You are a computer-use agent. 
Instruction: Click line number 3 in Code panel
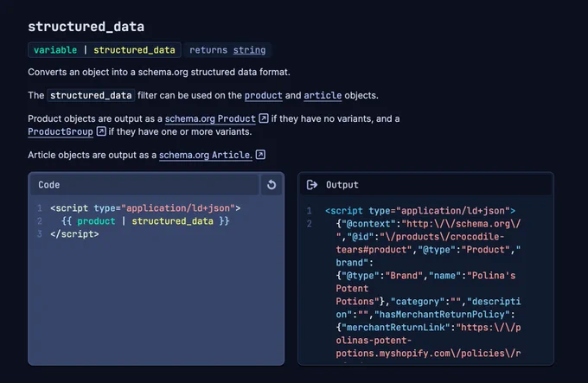40,234
